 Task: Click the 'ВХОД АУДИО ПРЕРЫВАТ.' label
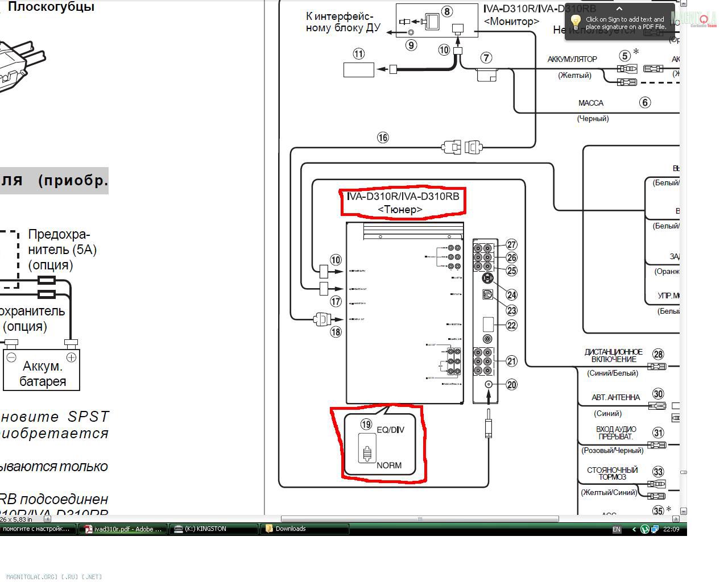coord(616,433)
